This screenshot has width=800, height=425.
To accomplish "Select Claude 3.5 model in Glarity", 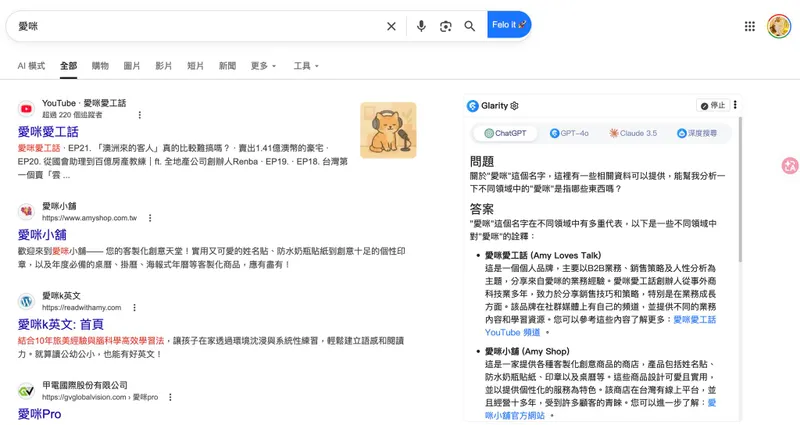I will (x=633, y=133).
